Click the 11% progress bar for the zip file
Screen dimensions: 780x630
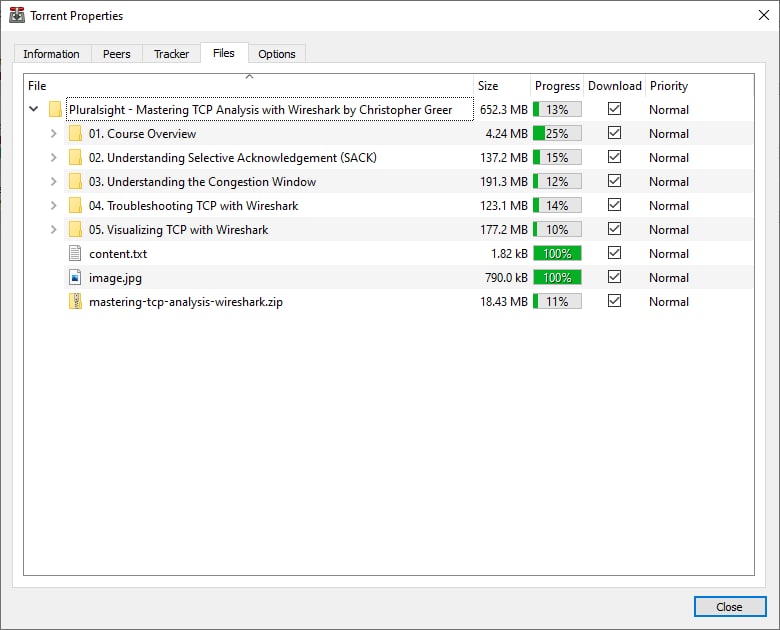[x=557, y=301]
